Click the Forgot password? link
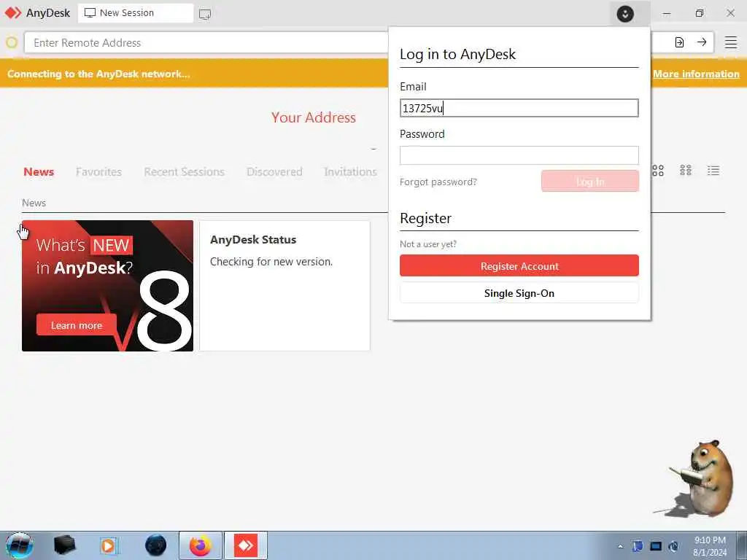Image resolution: width=747 pixels, height=560 pixels. tap(438, 182)
